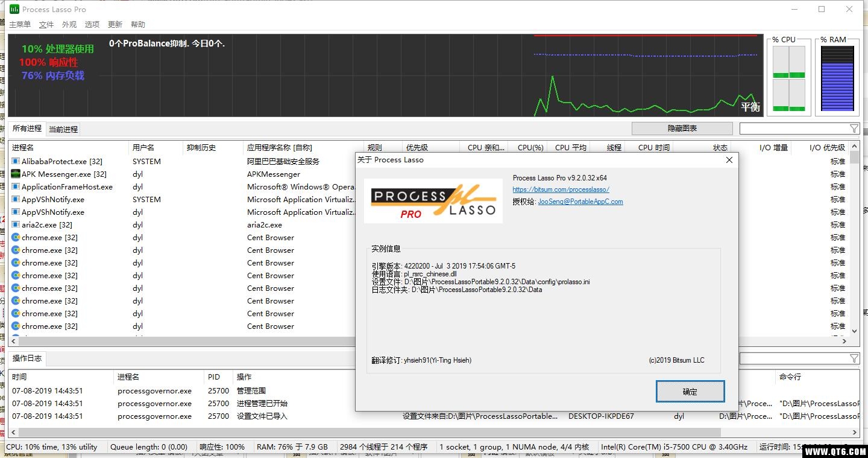Viewport: 868px width, 458px height.
Task: Click the Process Lasso app icon in title bar
Action: [14, 9]
